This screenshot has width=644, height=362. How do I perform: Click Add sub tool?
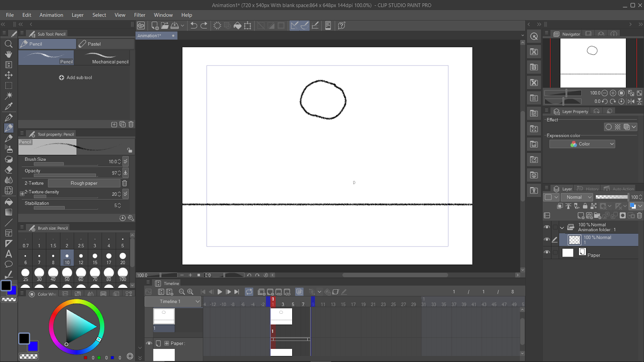(76, 78)
